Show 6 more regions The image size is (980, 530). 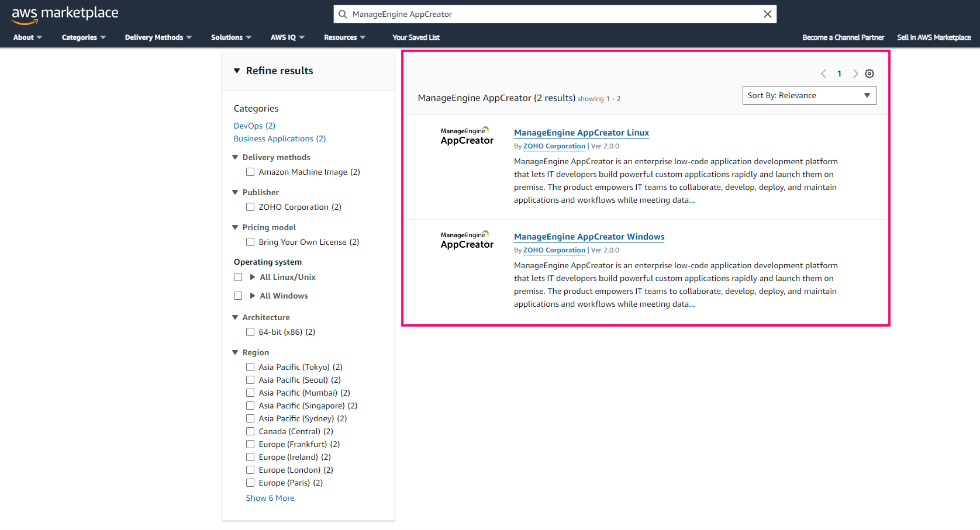click(x=270, y=498)
